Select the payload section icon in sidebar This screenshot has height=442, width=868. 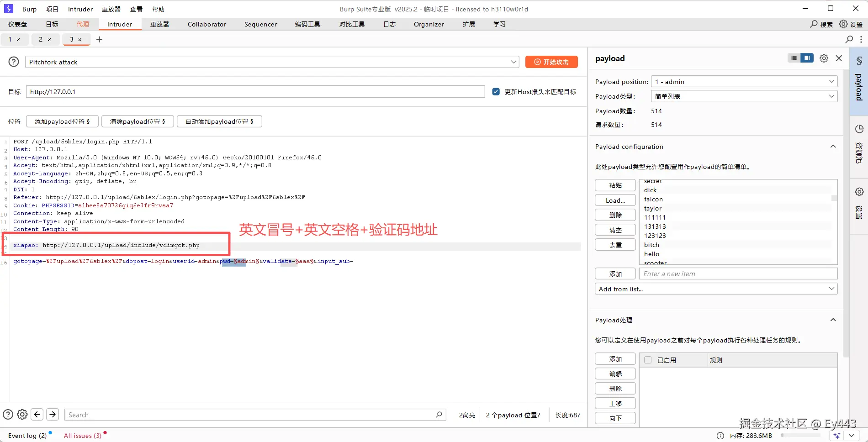click(859, 80)
